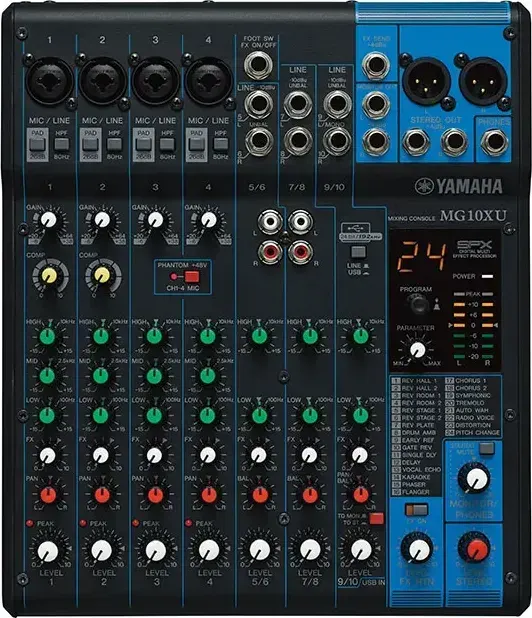Click channel 7/8 FX send knob
Image resolution: width=532 pixels, height=618 pixels.
[309, 455]
